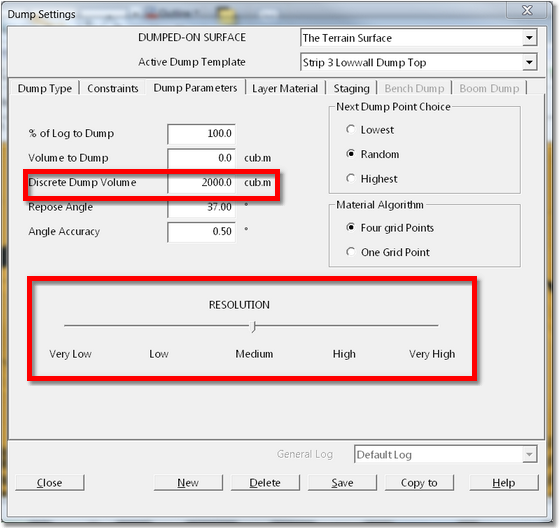The height and width of the screenshot is (530, 560).
Task: Open the Dump Parameters tab
Action: 195,88
